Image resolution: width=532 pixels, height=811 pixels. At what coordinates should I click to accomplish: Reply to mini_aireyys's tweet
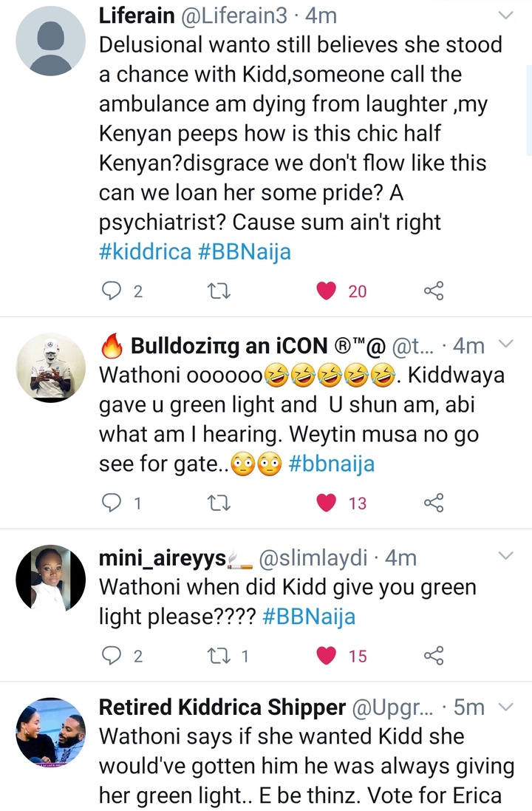(x=111, y=655)
